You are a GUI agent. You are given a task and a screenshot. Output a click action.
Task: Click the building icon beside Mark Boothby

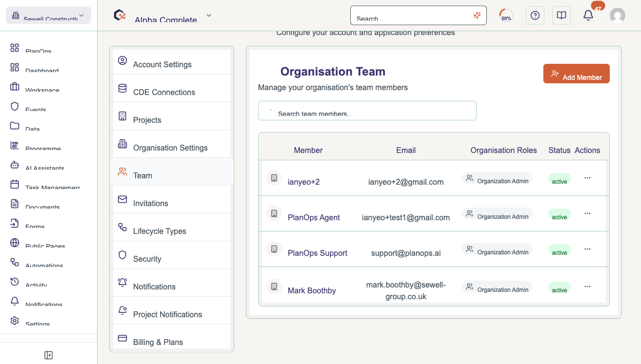pos(274,287)
